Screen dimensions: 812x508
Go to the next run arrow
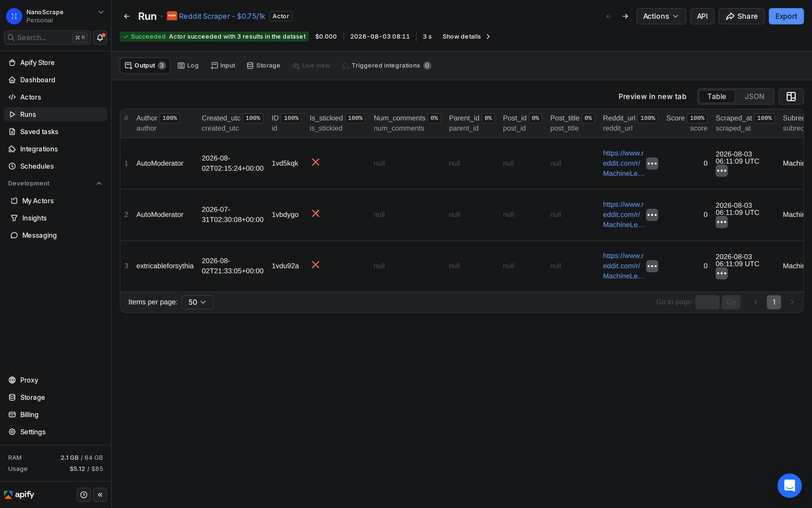coord(625,16)
